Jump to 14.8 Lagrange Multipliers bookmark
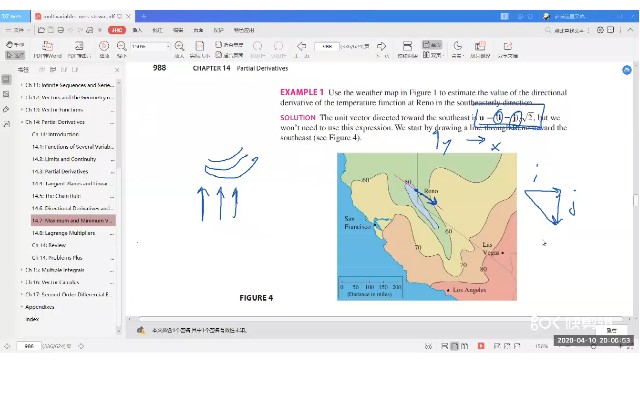The width and height of the screenshot is (640, 400). pyautogui.click(x=63, y=233)
